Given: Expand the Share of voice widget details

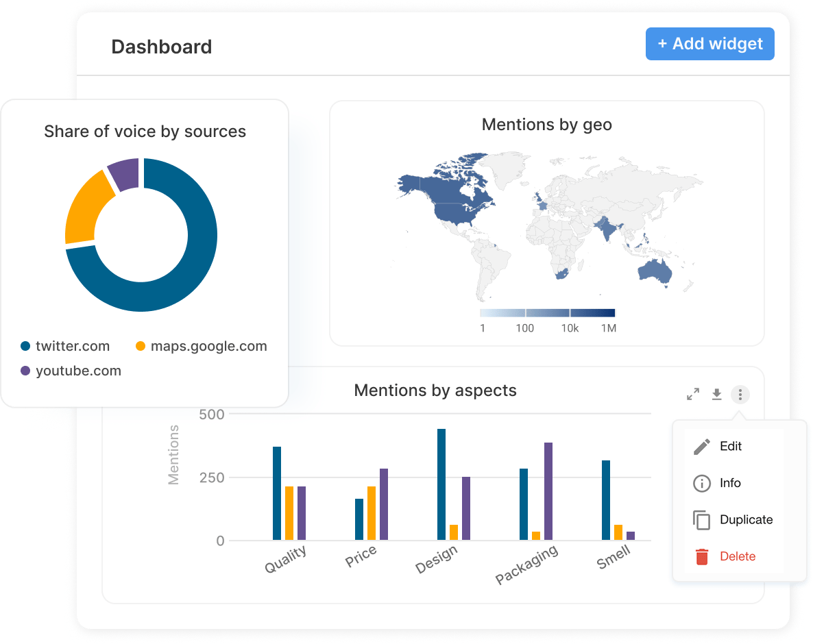Looking at the screenshot, I should 145,131.
